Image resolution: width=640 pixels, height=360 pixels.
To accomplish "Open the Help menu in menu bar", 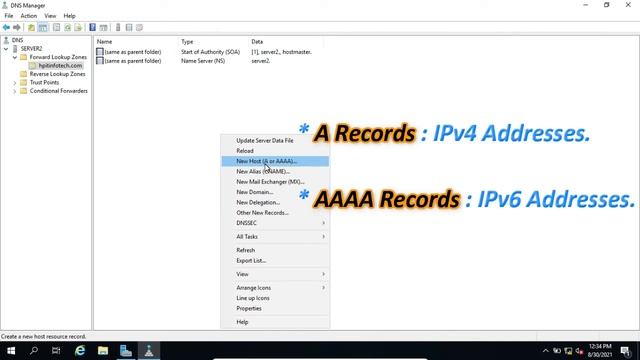I will 69,16.
